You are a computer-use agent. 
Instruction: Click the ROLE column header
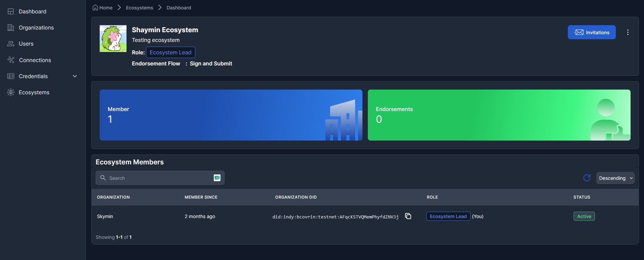[x=432, y=197]
